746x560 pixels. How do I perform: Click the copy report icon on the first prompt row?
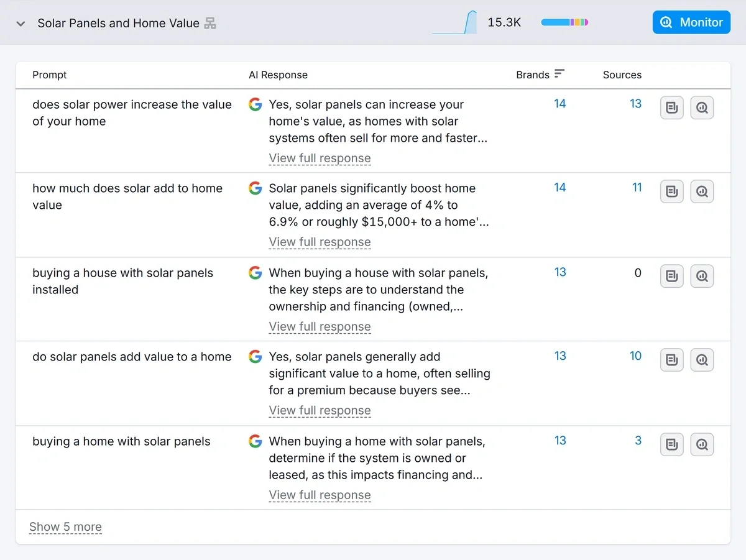(671, 108)
